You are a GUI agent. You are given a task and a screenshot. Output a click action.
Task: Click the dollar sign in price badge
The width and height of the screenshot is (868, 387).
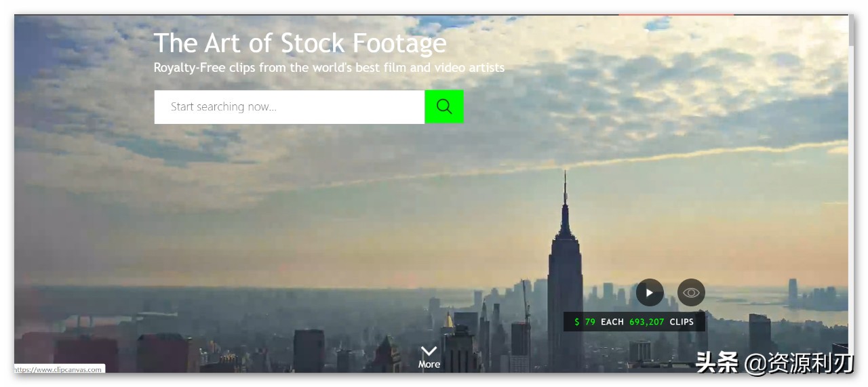point(577,322)
